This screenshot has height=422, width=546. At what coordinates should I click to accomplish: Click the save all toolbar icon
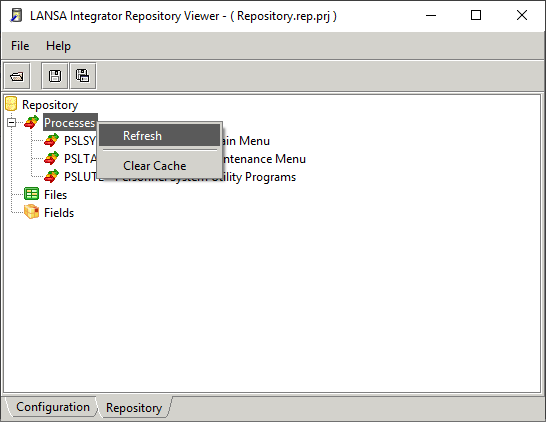tap(83, 76)
